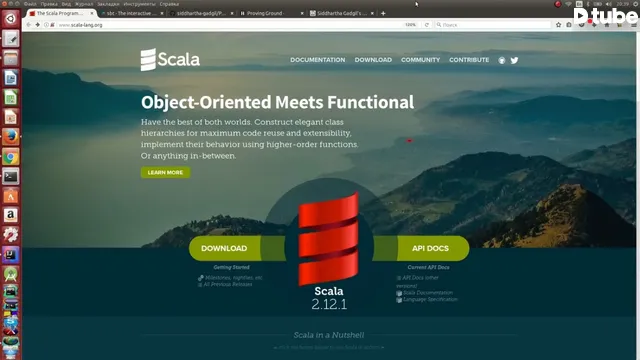
Task: Reload the page with the refresh icon
Action: 427,25
